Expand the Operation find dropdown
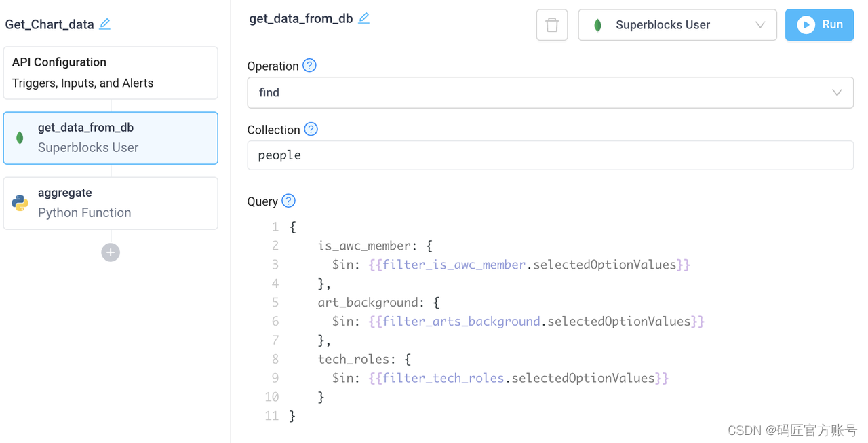Image resolution: width=868 pixels, height=443 pixels. (x=550, y=92)
